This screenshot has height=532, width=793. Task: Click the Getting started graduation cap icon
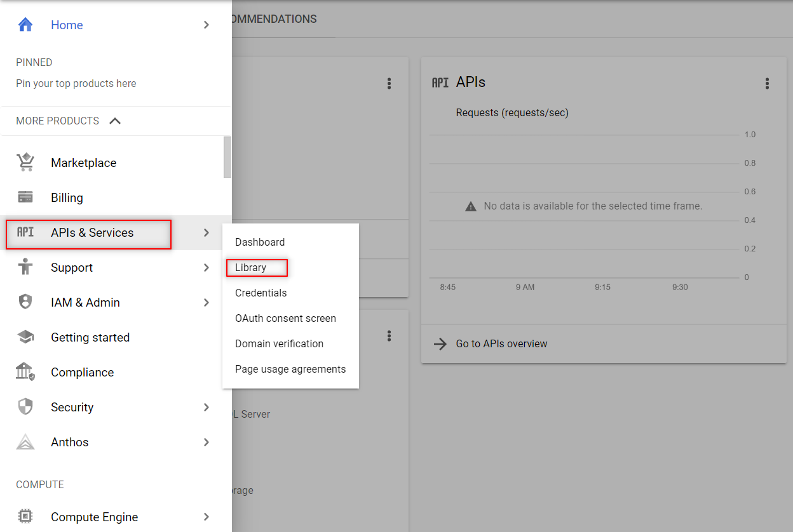click(25, 337)
